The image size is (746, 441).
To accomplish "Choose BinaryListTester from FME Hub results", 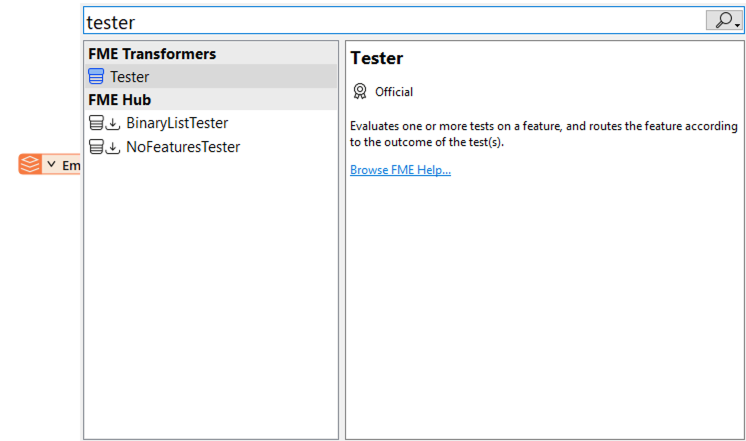I will 177,123.
